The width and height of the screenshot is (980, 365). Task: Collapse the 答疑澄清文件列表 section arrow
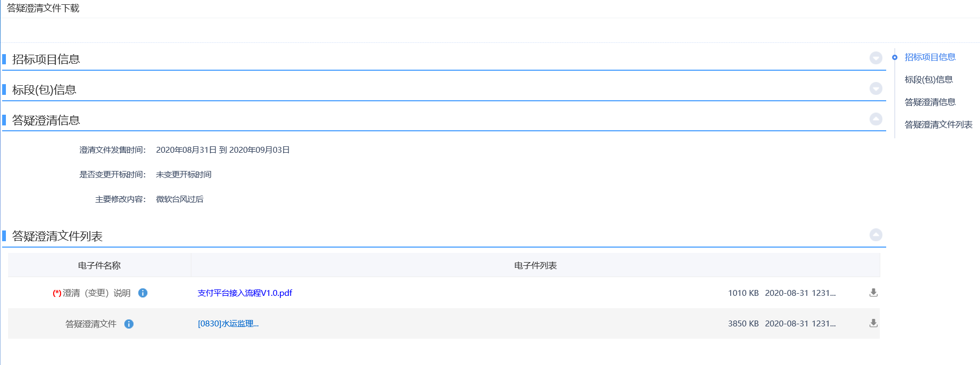[875, 235]
